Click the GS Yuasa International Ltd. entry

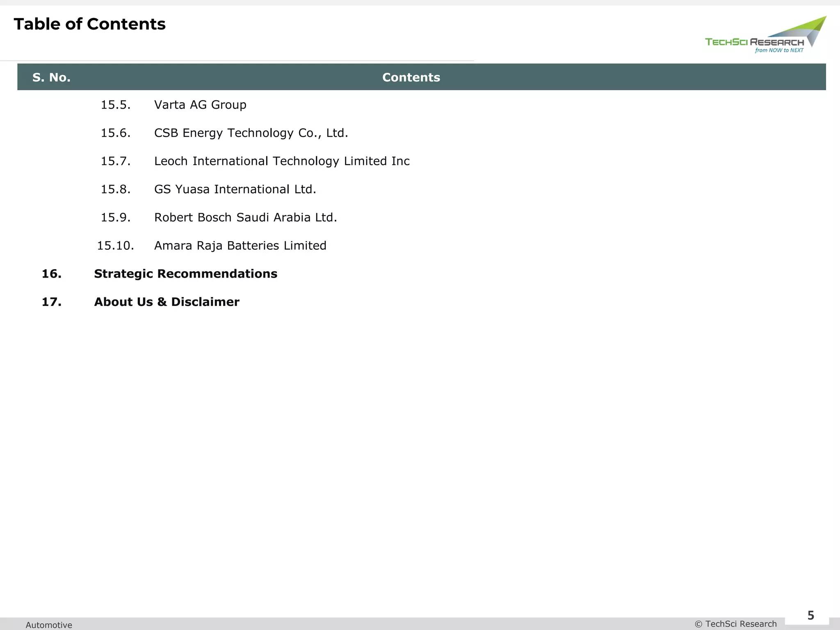pos(235,189)
